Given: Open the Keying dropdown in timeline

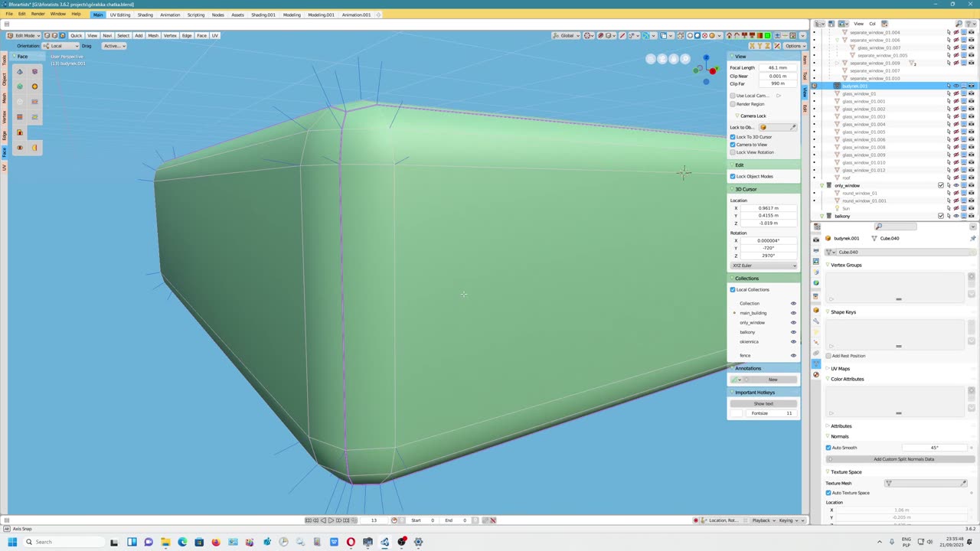Looking at the screenshot, I should [791, 520].
